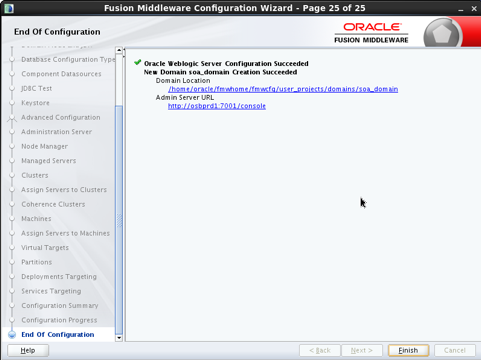
Task: Click the End Of Configuration page heading
Action: 57,32
